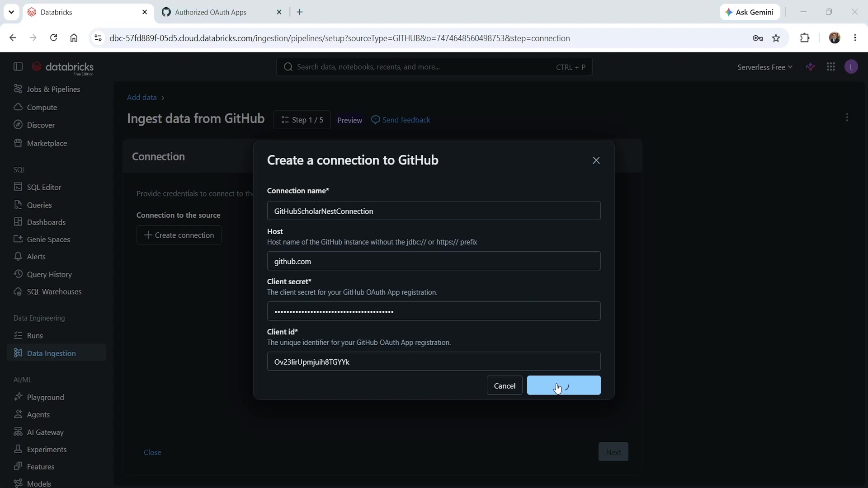Open SQL Warehouses
The width and height of the screenshot is (868, 488).
54,291
